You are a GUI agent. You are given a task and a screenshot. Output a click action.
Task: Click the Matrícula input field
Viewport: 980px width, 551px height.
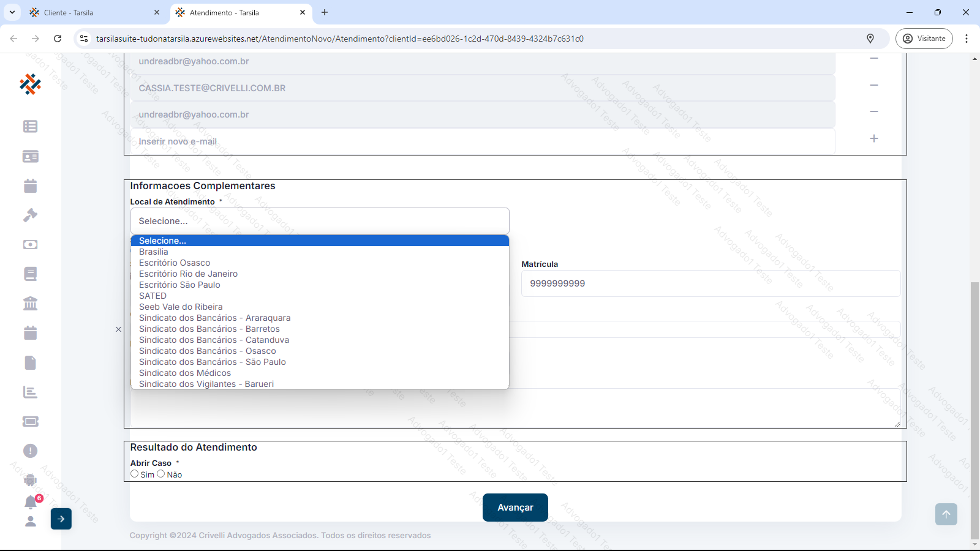[710, 283]
